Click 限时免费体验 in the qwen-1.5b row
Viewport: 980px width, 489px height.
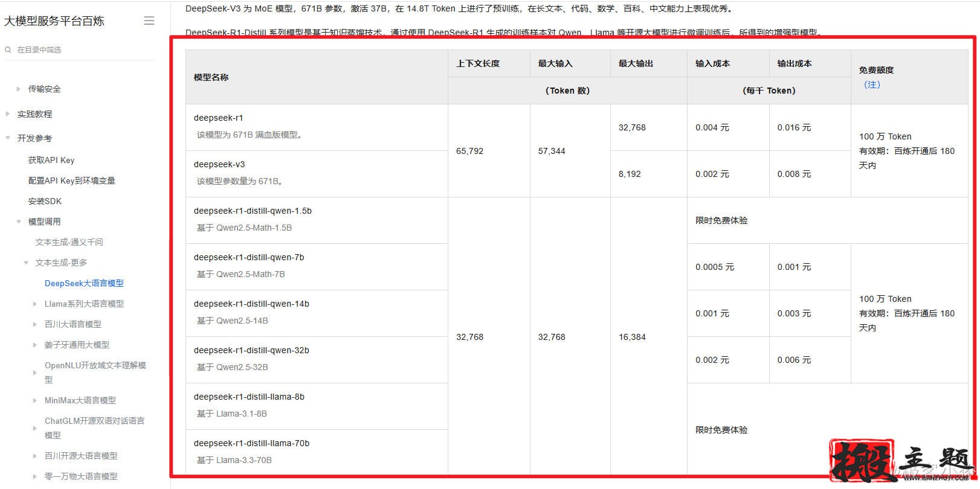coord(721,220)
